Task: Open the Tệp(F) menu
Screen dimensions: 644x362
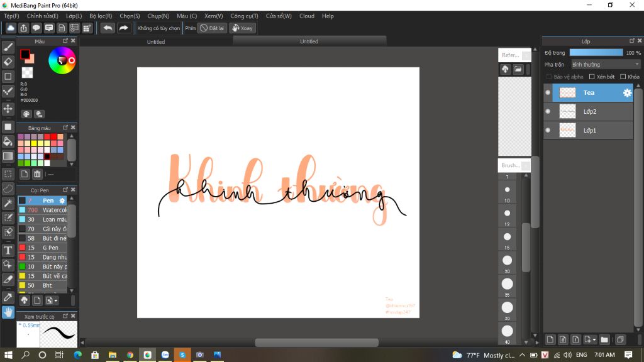Action: (x=11, y=16)
